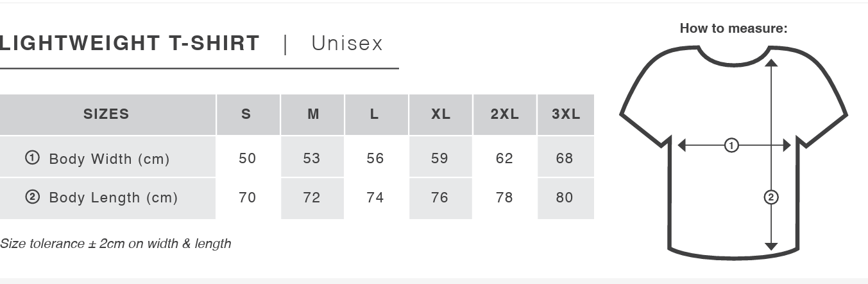The image size is (868, 284).
Task: Select the M size column header
Action: click(313, 114)
